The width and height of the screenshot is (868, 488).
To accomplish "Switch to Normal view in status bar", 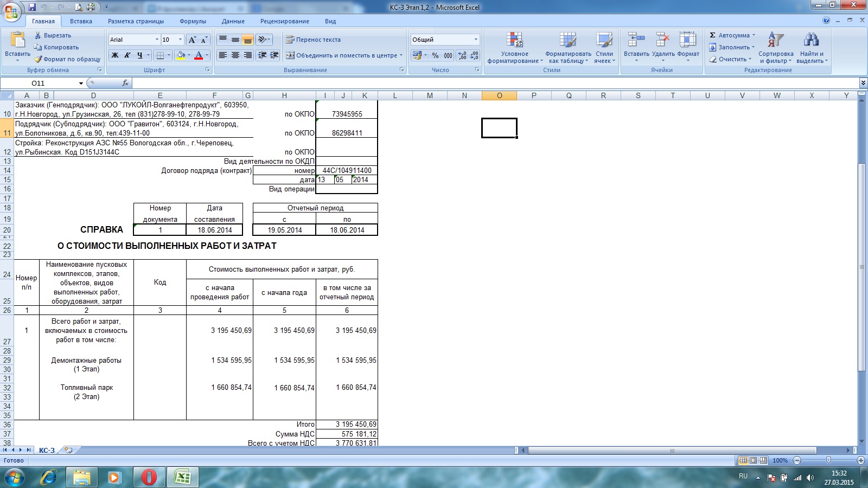I will click(x=743, y=460).
